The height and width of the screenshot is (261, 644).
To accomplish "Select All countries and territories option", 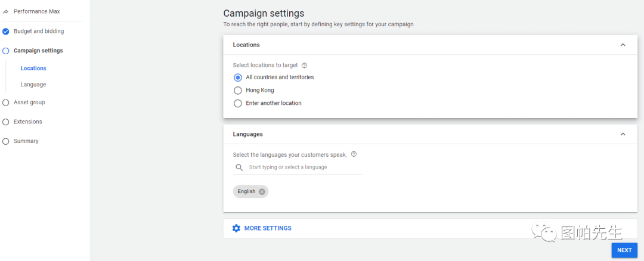I will click(x=238, y=77).
